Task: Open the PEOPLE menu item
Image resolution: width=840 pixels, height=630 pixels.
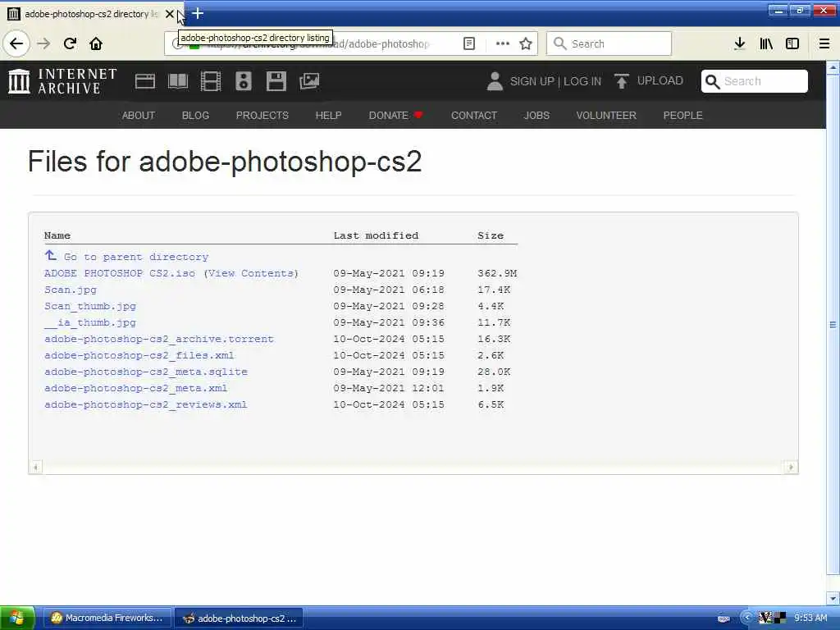Action: coord(683,115)
